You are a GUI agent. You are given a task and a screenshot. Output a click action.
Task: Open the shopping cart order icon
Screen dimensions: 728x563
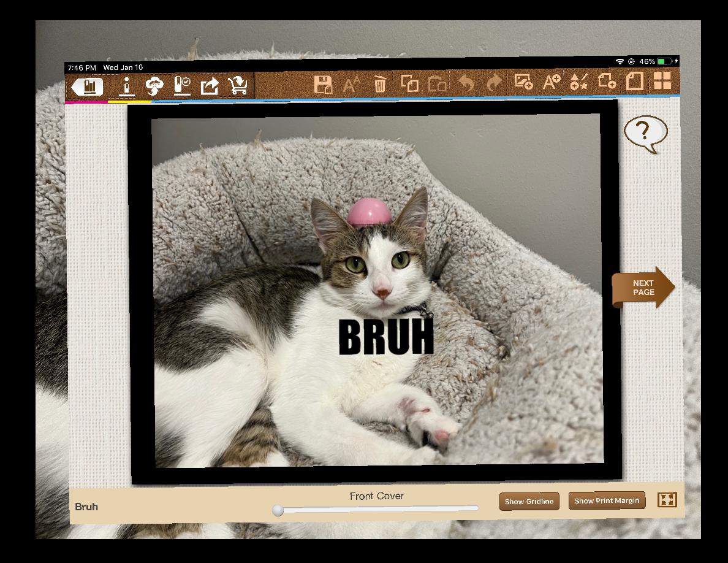pos(238,86)
